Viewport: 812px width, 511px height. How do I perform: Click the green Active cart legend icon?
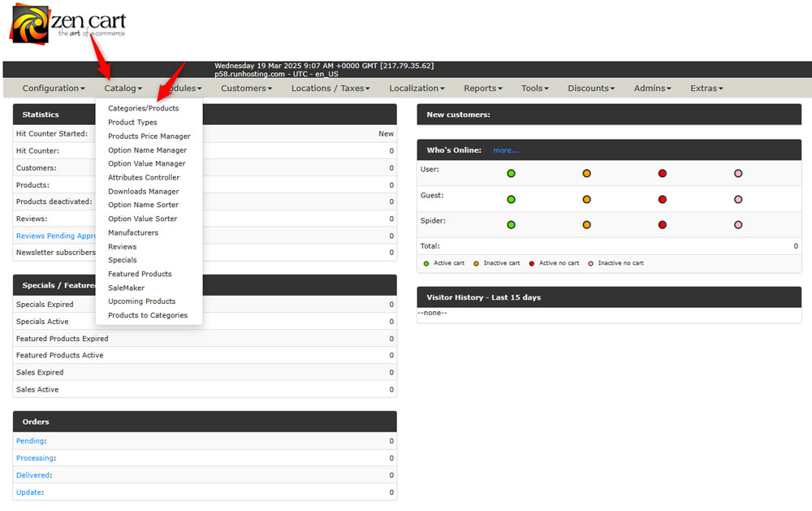point(425,263)
